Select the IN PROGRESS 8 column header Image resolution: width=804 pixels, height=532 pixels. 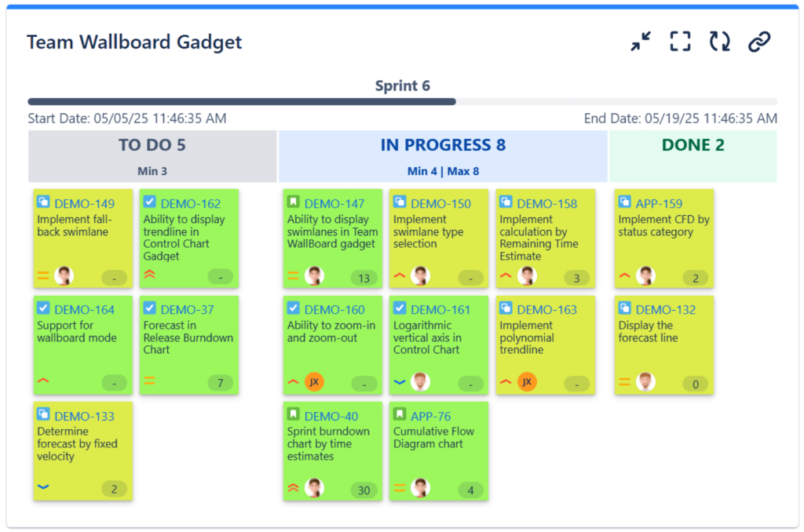pos(443,145)
